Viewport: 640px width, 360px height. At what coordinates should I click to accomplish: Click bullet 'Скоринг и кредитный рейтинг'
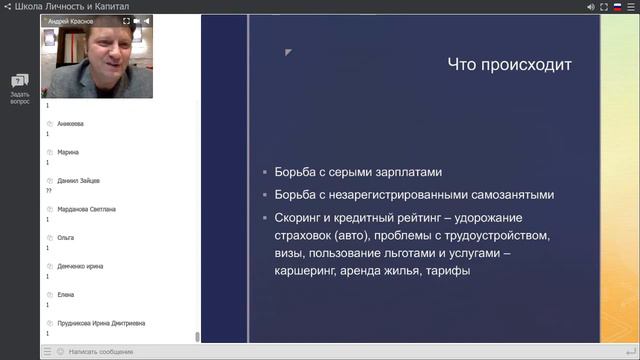point(412,244)
